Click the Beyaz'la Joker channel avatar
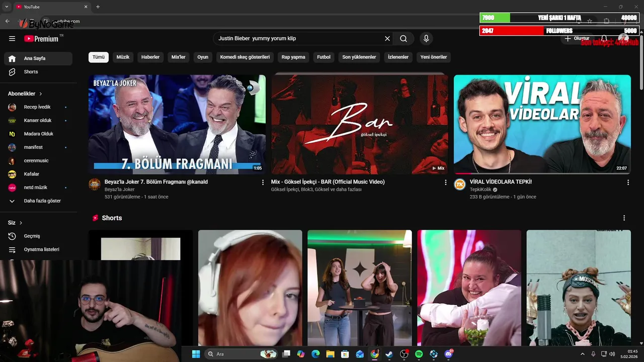 [95, 185]
